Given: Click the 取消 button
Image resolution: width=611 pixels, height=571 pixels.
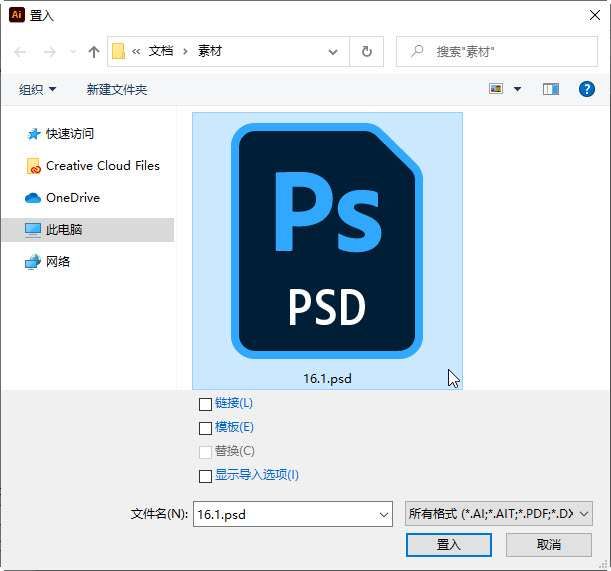Looking at the screenshot, I should coord(549,544).
